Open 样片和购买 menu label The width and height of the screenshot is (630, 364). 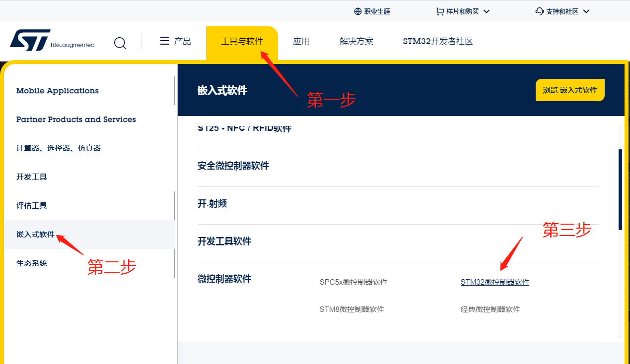coord(463,11)
